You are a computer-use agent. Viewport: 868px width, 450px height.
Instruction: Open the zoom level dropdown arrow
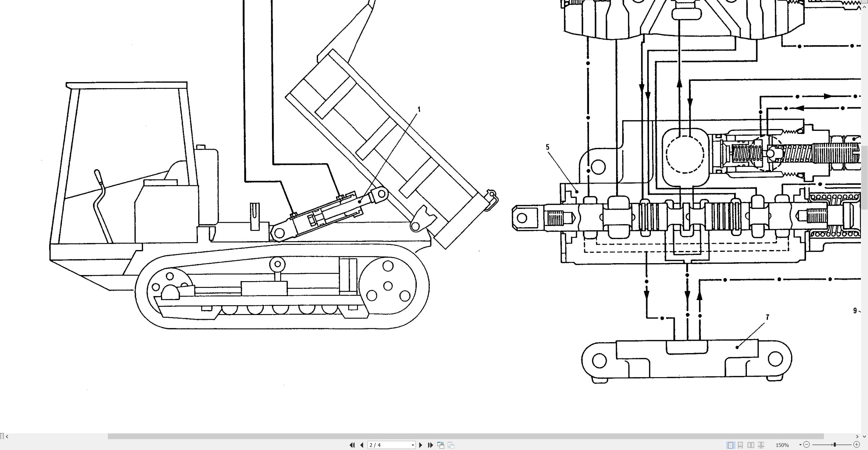click(x=800, y=445)
